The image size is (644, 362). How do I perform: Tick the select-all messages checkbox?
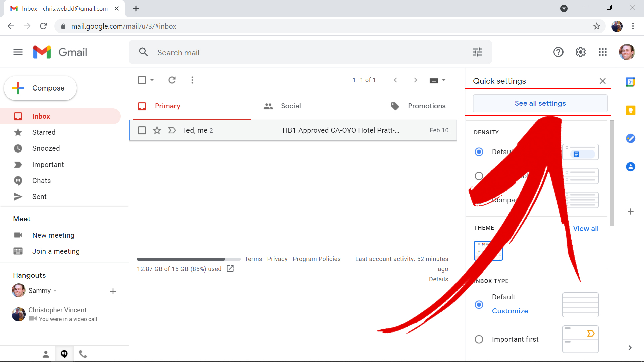pyautogui.click(x=142, y=80)
